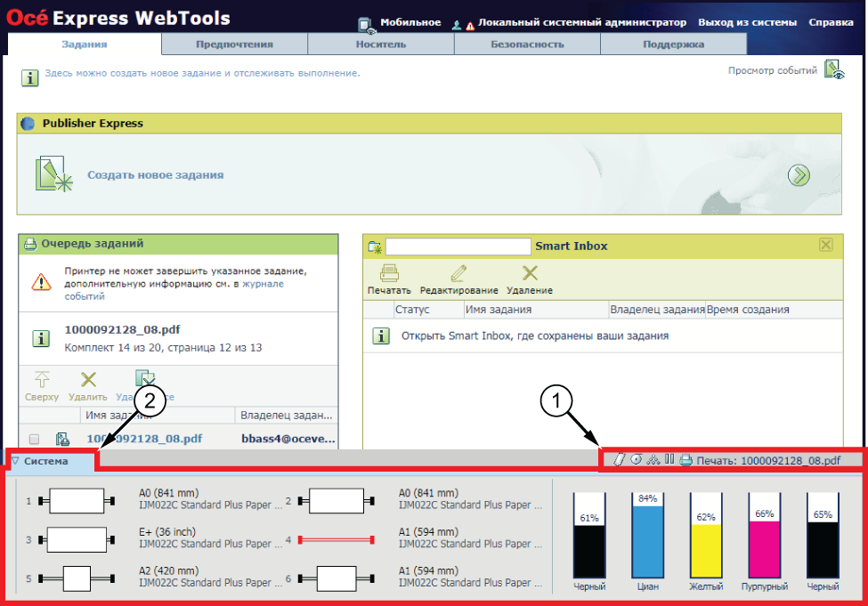This screenshot has width=868, height=606.
Task: Close the Smart Inbox panel
Action: click(x=825, y=245)
